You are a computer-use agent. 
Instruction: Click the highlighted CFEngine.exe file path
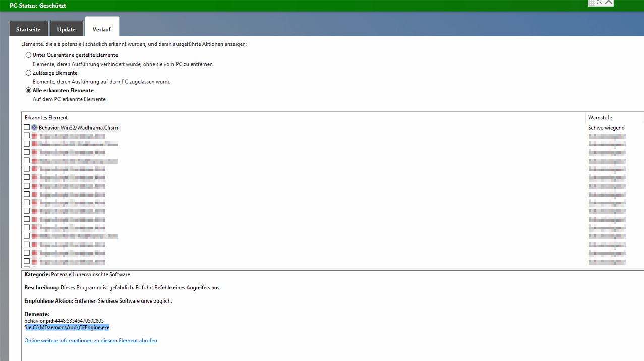click(67, 327)
